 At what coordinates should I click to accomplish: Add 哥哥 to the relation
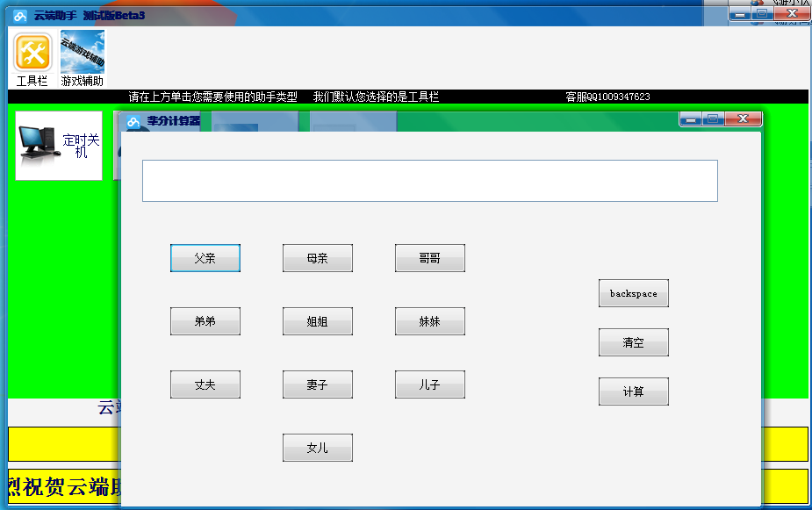(x=430, y=258)
